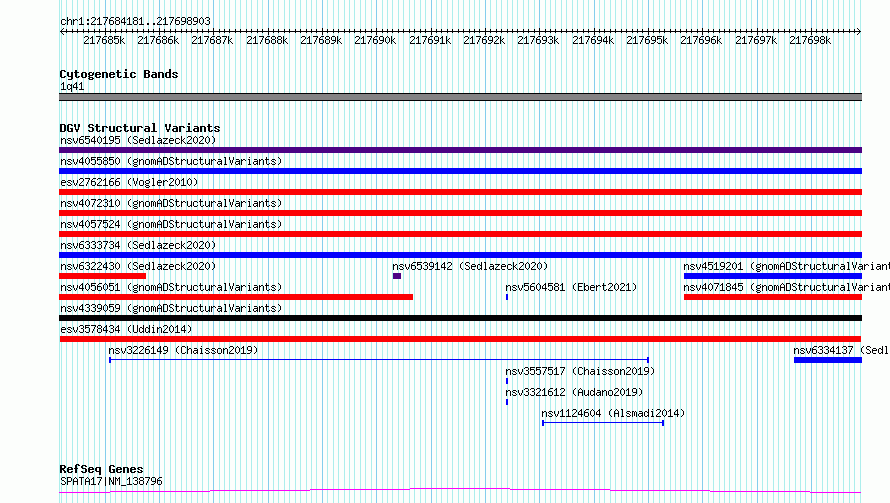Open the DGV Structural Variants track title
The width and height of the screenshot is (890, 503).
click(140, 128)
